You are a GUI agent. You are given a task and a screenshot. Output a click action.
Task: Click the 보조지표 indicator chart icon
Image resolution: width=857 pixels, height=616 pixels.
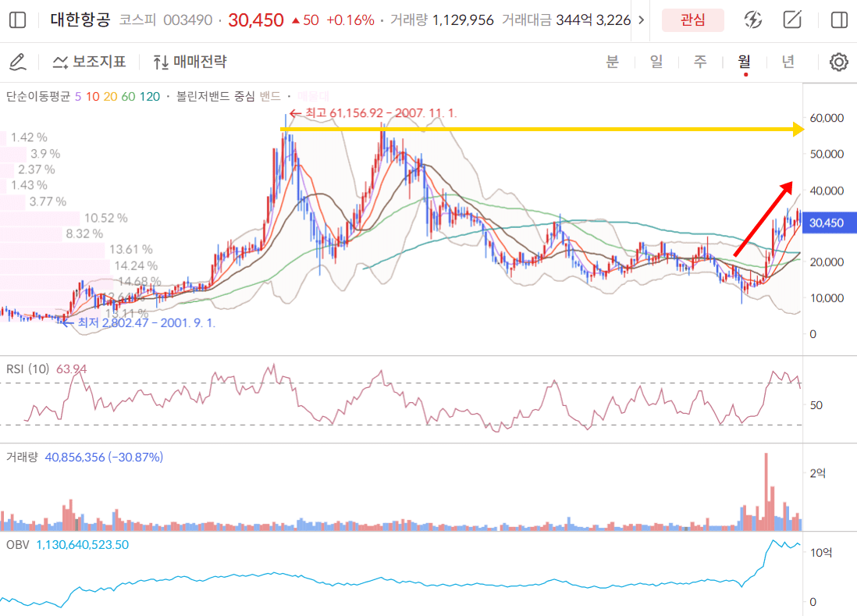point(61,62)
